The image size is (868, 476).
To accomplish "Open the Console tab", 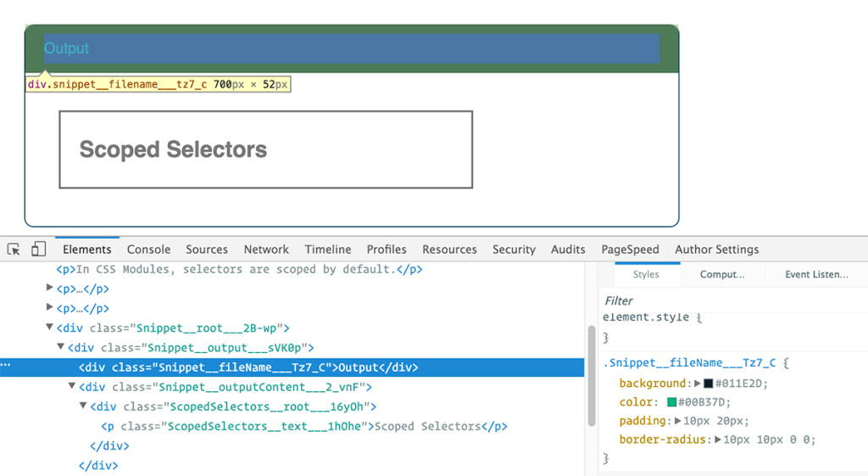I will (148, 249).
